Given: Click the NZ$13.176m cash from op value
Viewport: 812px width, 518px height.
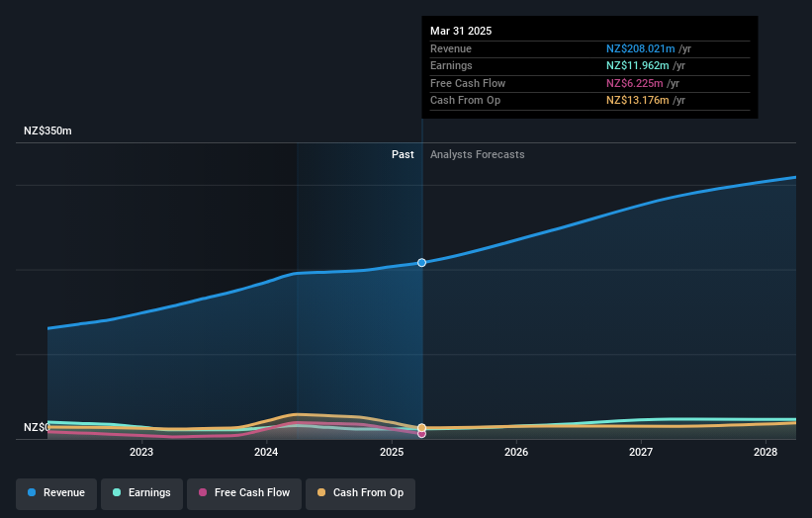Looking at the screenshot, I should [638, 101].
